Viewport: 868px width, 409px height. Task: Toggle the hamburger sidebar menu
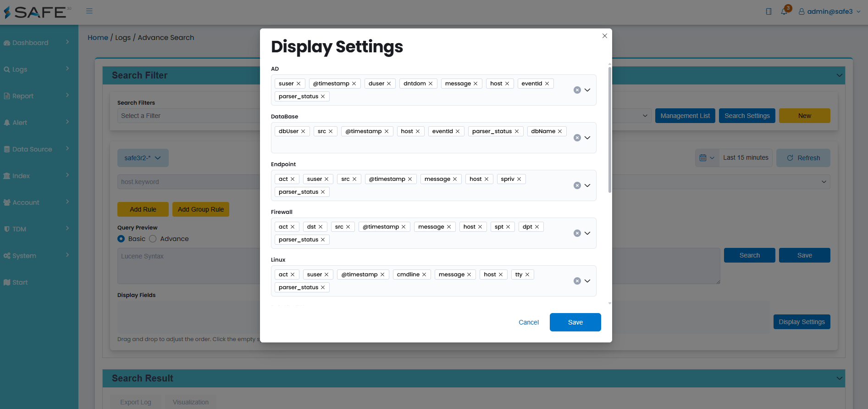tap(89, 11)
